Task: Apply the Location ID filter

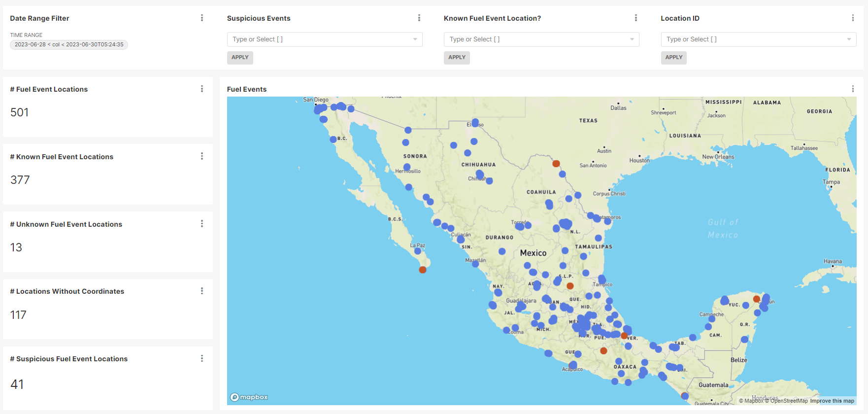Action: [x=674, y=58]
